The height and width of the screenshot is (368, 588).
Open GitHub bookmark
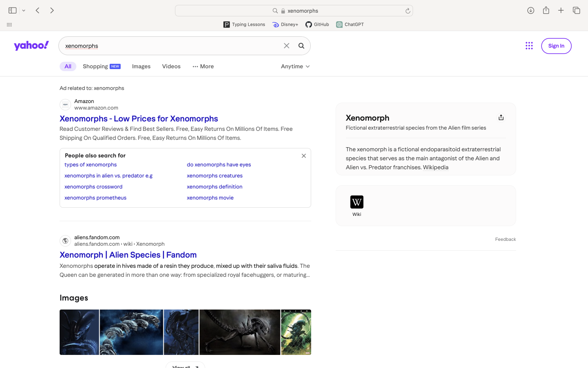point(317,25)
